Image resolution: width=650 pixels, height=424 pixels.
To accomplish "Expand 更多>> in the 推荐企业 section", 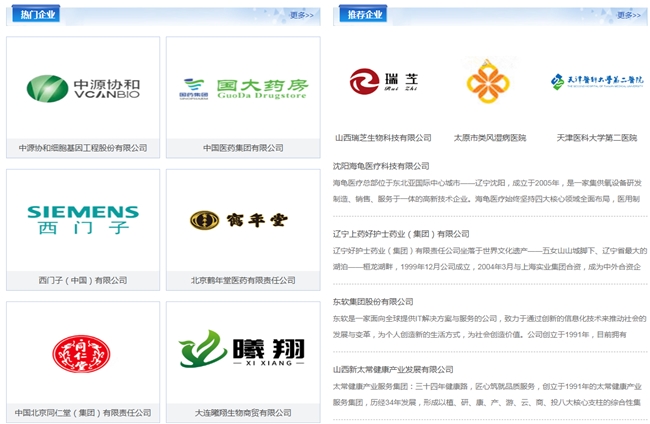I will [x=628, y=15].
